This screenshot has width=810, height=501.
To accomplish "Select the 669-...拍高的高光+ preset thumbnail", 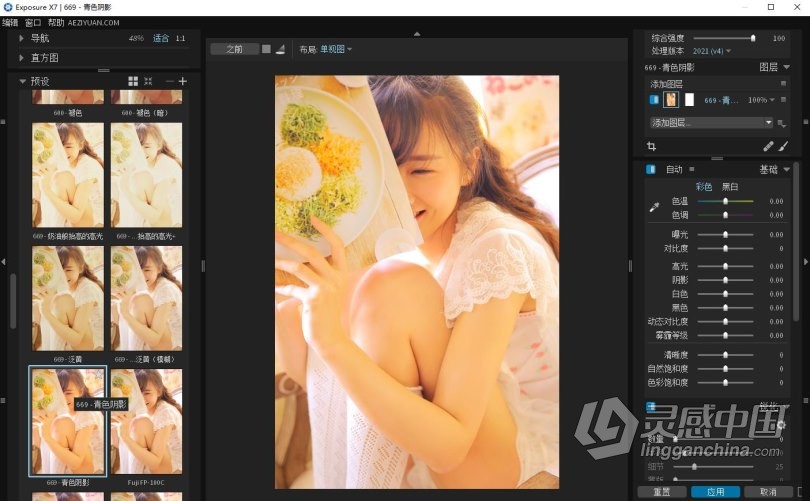I will point(146,175).
